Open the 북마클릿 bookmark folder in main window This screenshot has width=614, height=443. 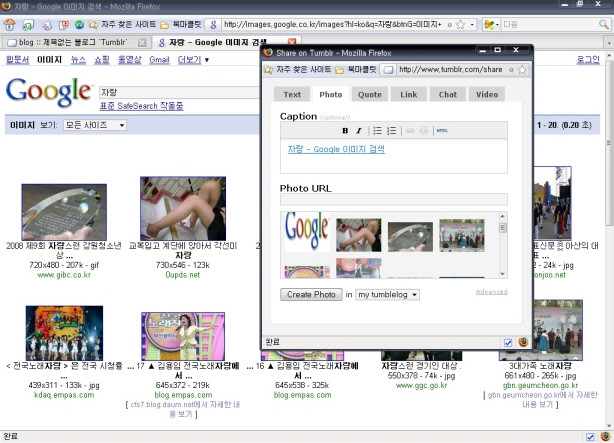point(181,25)
